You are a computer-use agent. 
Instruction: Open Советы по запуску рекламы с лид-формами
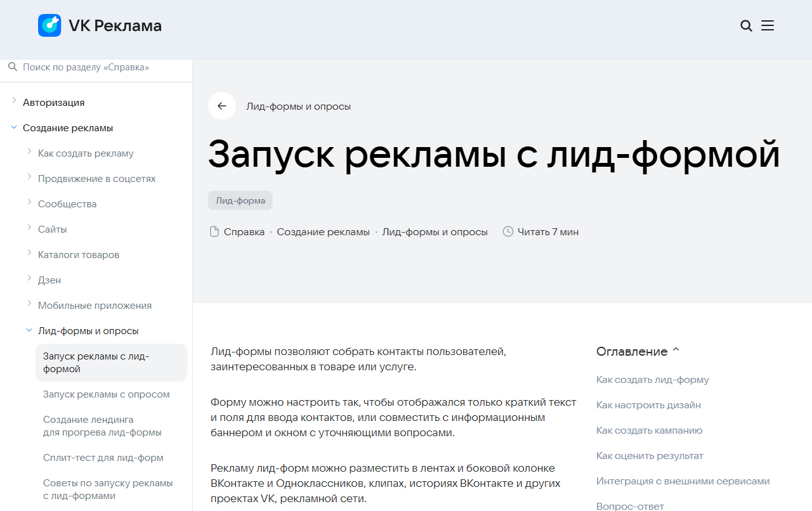(108, 489)
